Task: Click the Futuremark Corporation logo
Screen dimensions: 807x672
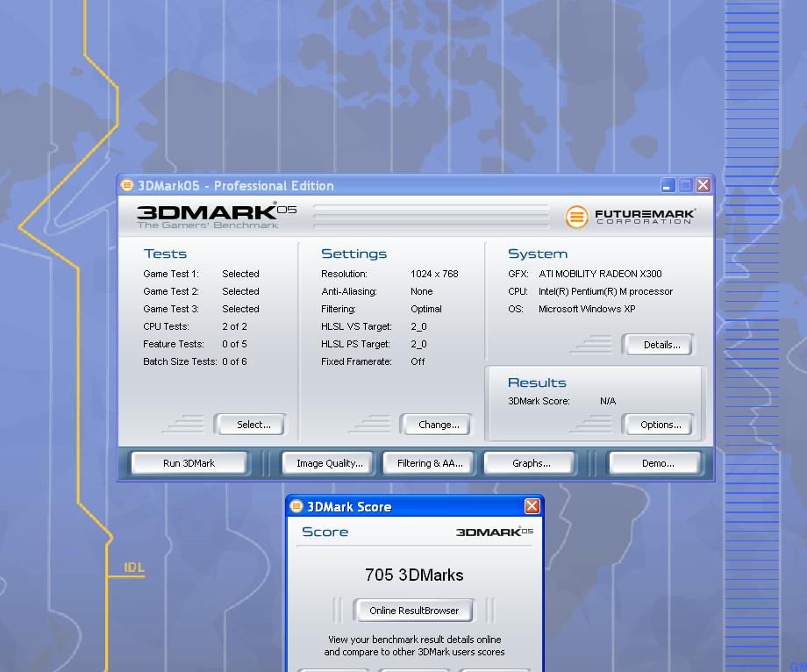Action: point(631,217)
